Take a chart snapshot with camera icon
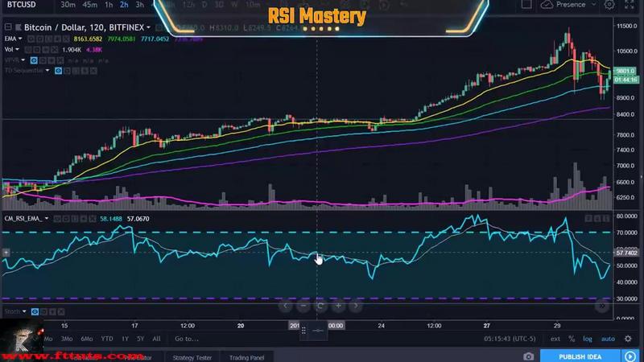 529,356
